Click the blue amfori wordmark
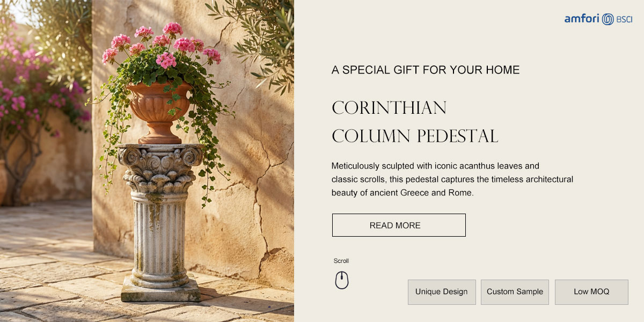644x322 pixels. pos(582,19)
